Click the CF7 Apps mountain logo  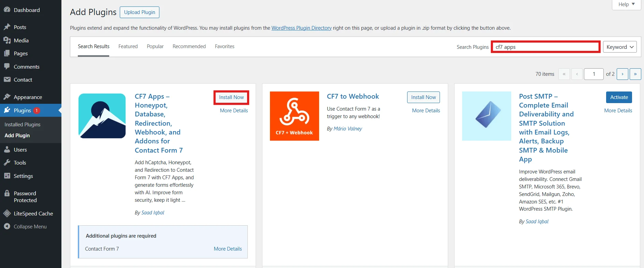(x=102, y=116)
